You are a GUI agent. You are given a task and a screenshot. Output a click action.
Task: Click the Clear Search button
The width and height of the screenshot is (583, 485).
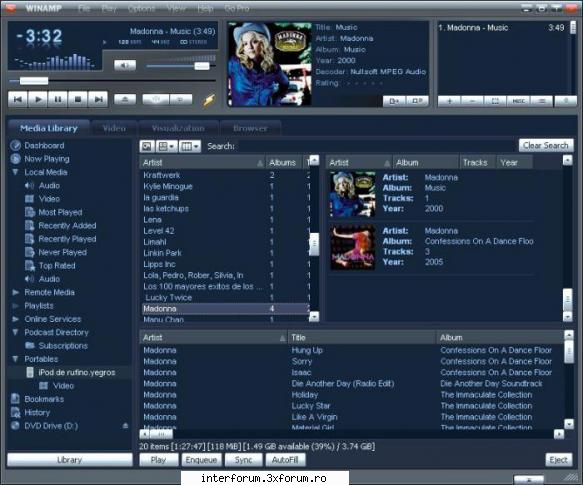click(x=546, y=145)
